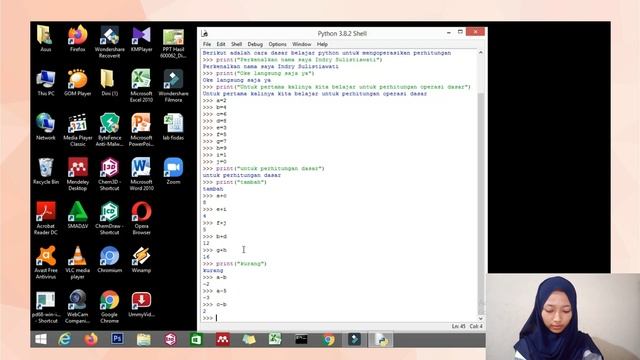The width and height of the screenshot is (640, 360).
Task: Launch GOM Player from desktop
Action: pyautogui.click(x=78, y=82)
